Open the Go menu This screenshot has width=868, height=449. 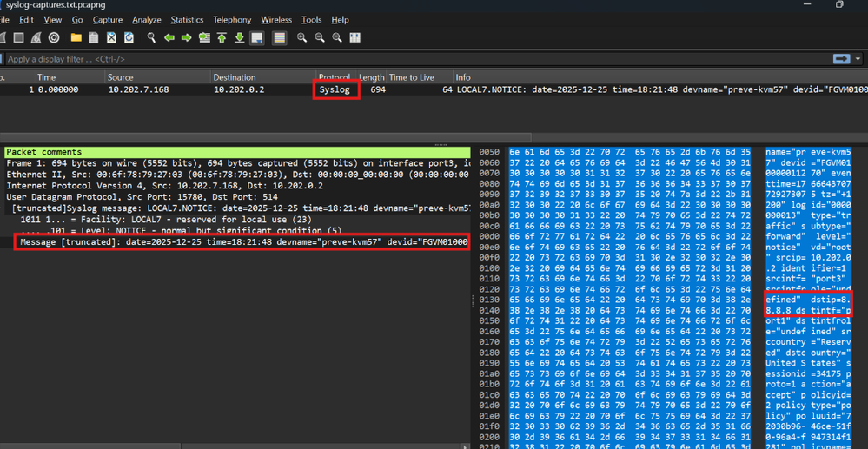click(77, 20)
